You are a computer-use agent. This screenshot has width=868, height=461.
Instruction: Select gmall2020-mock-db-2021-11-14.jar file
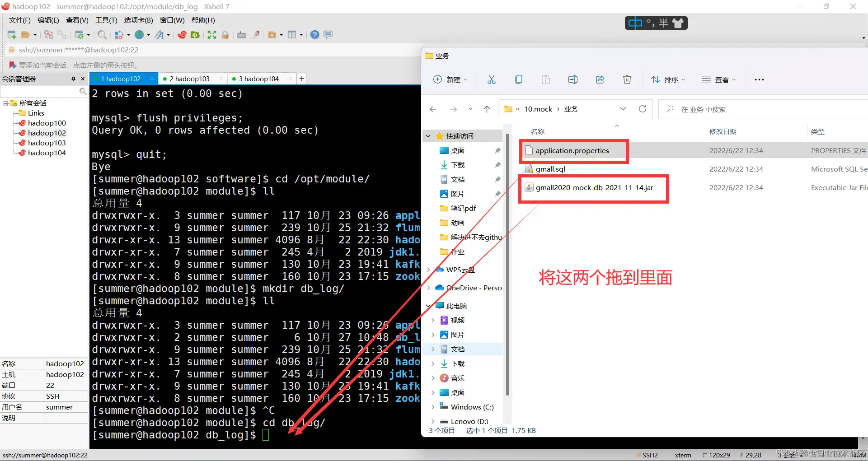(594, 187)
